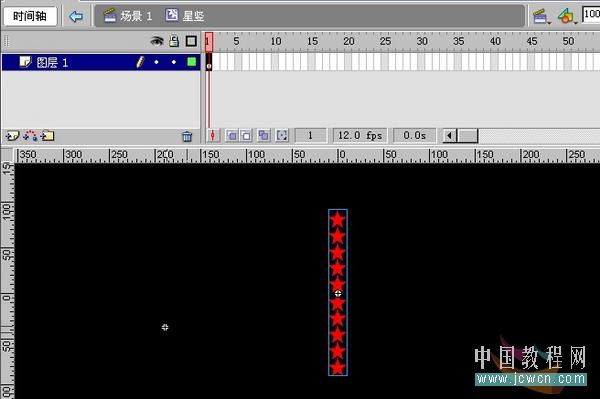Click frame 20 on the timeline ruler
The image size is (600, 399).
pyautogui.click(x=349, y=41)
